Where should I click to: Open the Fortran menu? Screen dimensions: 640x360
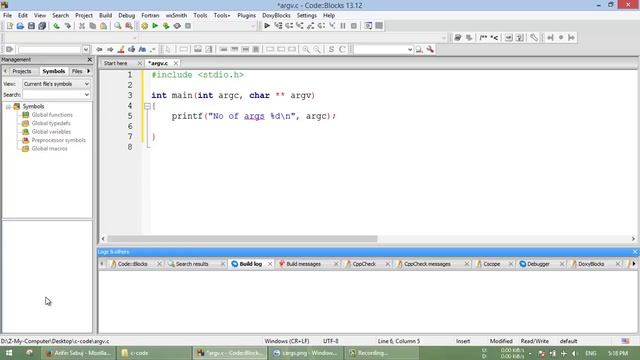[150, 16]
